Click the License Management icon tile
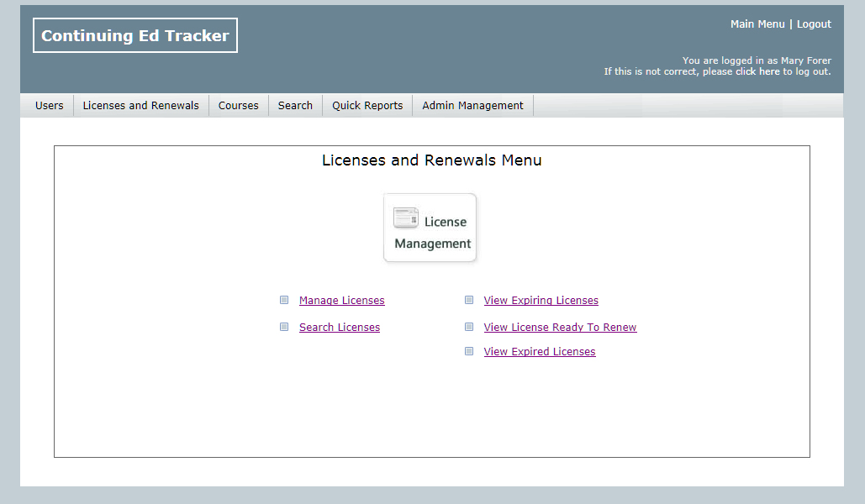The height and width of the screenshot is (504, 865). (430, 228)
